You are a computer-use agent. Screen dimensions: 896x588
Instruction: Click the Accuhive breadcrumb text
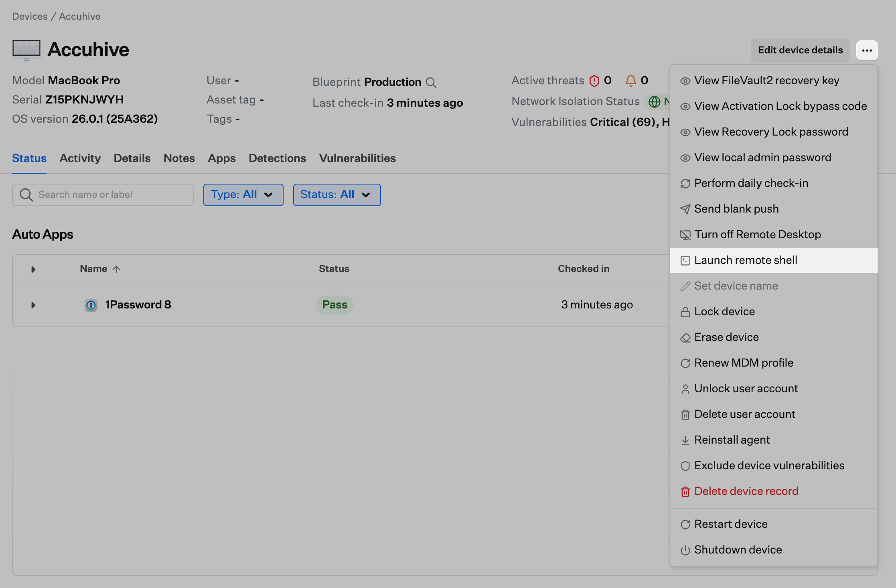point(79,16)
